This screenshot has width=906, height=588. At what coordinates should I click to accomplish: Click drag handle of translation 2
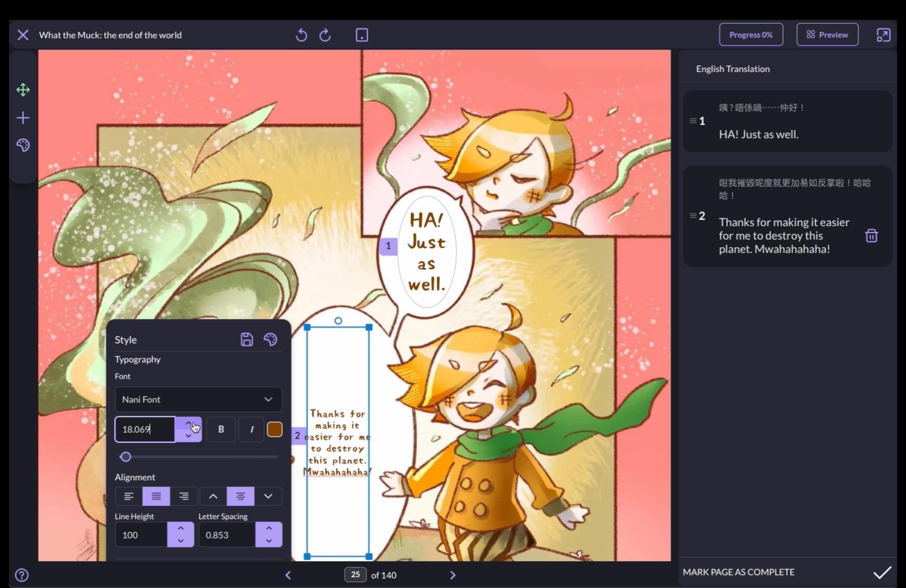click(693, 216)
